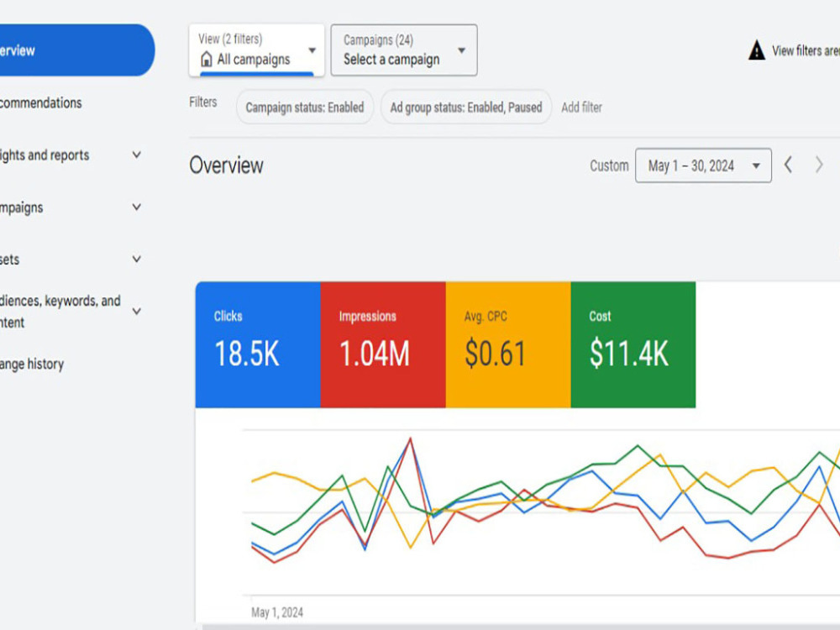This screenshot has width=840, height=630.
Task: Expand Insights and reports chevron
Action: pyautogui.click(x=137, y=155)
